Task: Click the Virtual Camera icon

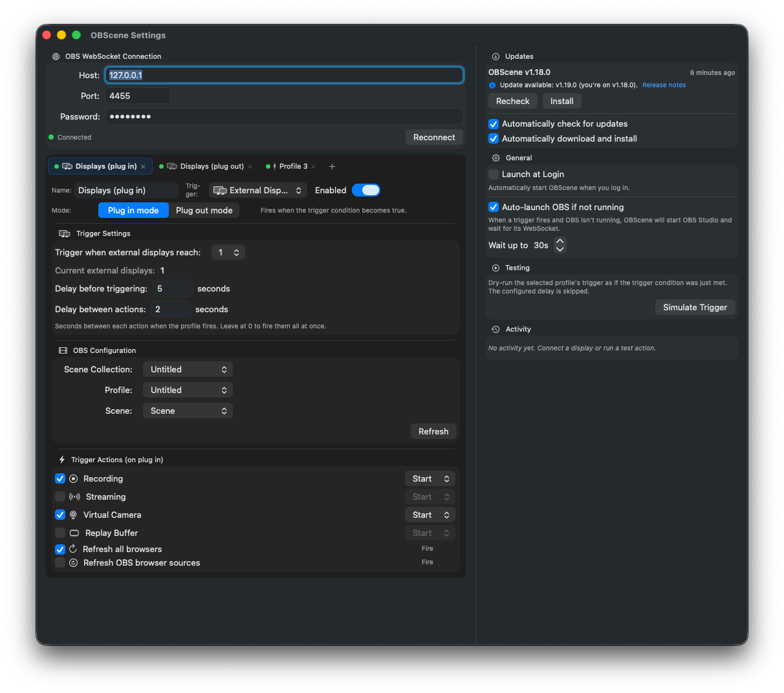Action: tap(73, 515)
